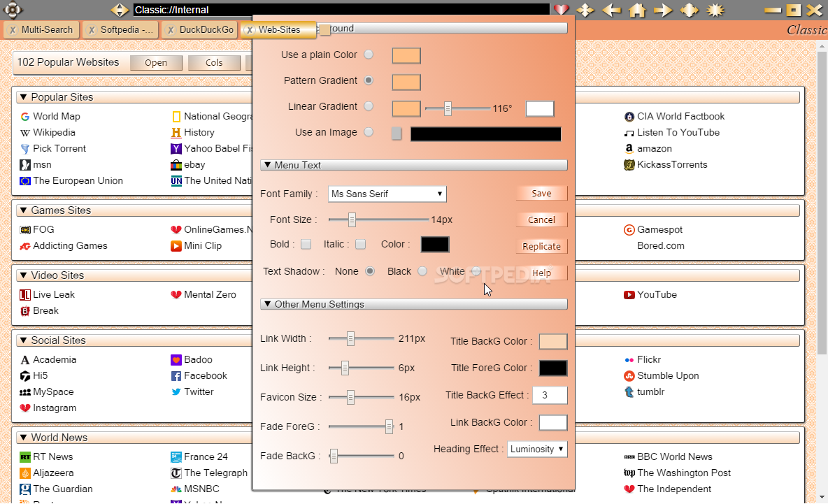The height and width of the screenshot is (504, 828).
Task: Click the Title BackG Effect input field
Action: pyautogui.click(x=550, y=395)
